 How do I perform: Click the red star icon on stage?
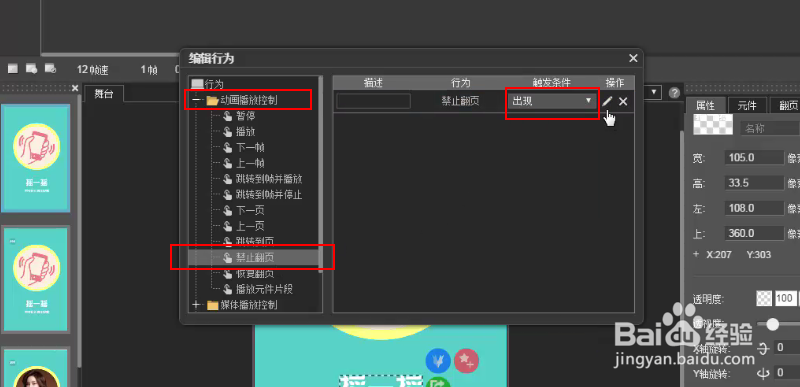466,360
